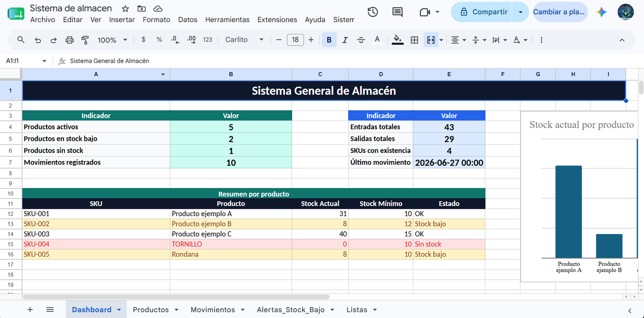
Task: Click the formula bar text
Action: (x=109, y=61)
